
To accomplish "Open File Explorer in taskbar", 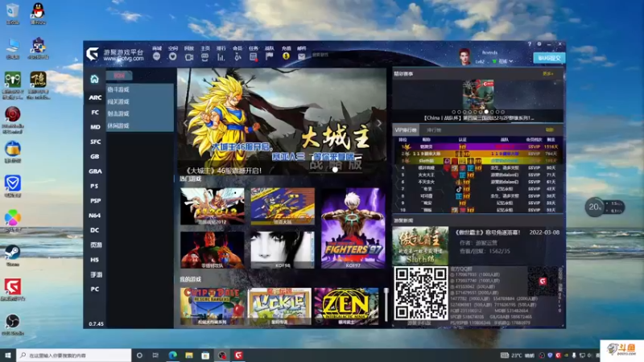I will [189, 356].
